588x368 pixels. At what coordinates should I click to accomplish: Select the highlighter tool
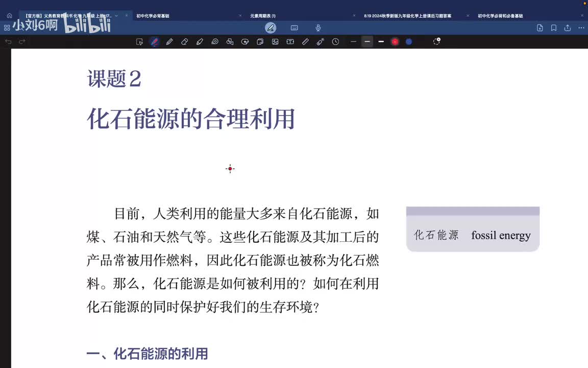(x=200, y=42)
